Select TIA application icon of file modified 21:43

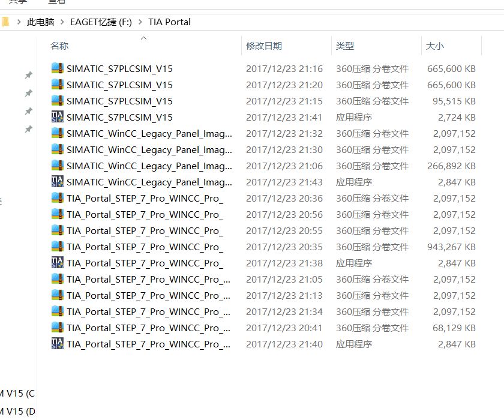pos(57,182)
